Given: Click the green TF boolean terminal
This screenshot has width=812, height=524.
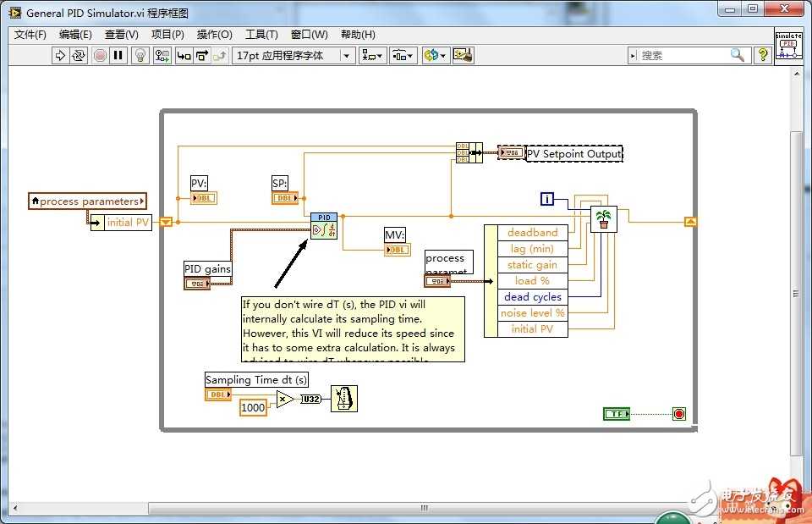Looking at the screenshot, I should click(617, 414).
